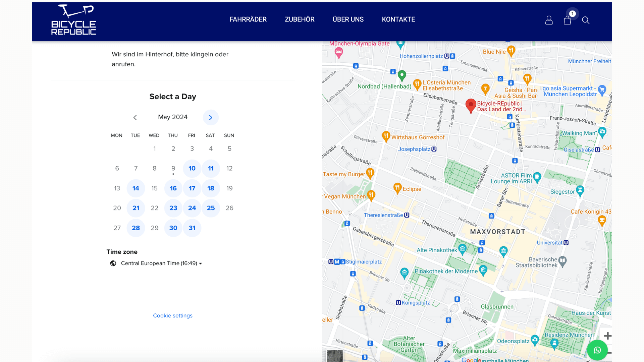This screenshot has height=362, width=644.
Task: Click the Glasbrunnen map label
Action: [x=497, y=307]
